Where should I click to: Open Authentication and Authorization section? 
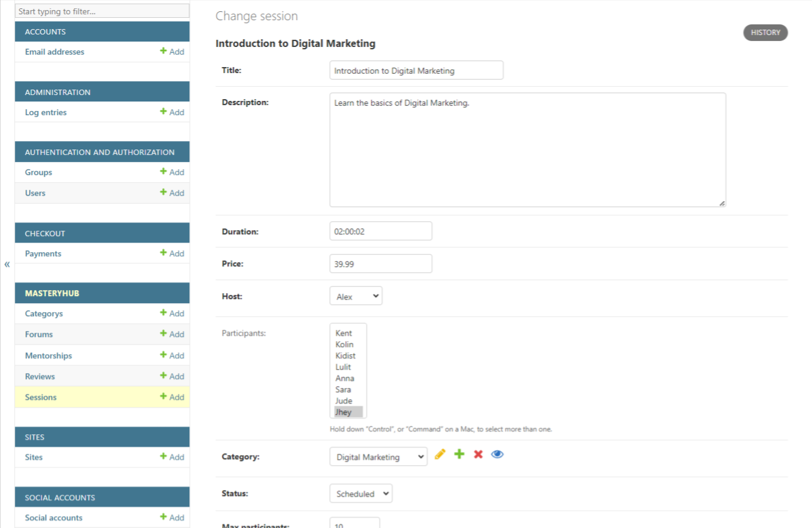[x=100, y=152]
